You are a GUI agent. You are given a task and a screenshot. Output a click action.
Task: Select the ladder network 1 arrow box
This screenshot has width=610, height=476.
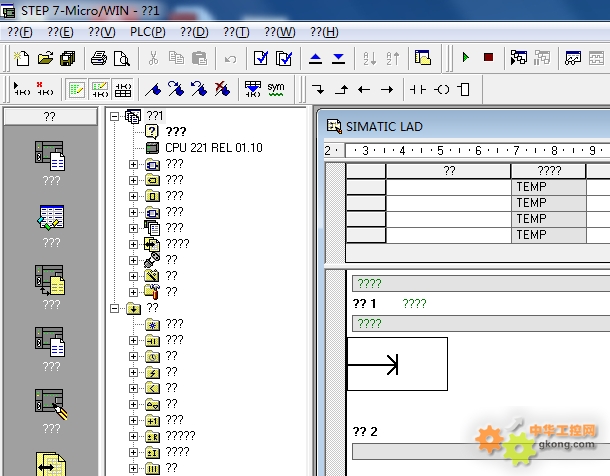coord(397,364)
